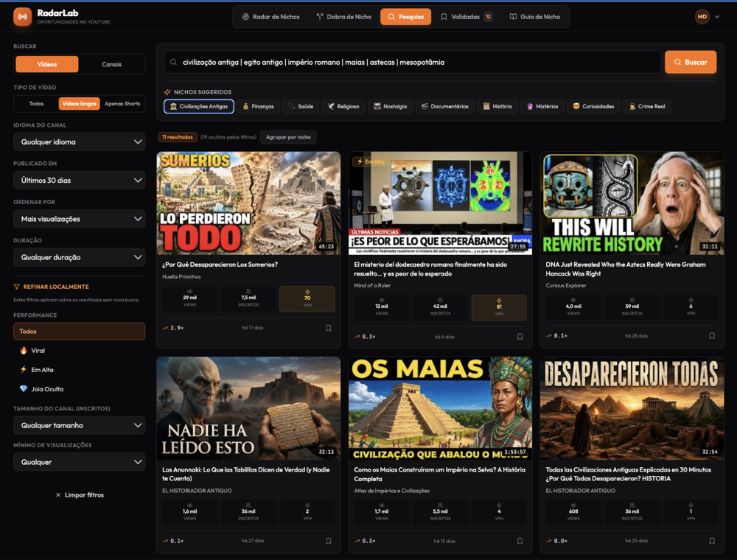Select Crime Real niche chip
Screen dimensions: 737x560
click(x=647, y=106)
